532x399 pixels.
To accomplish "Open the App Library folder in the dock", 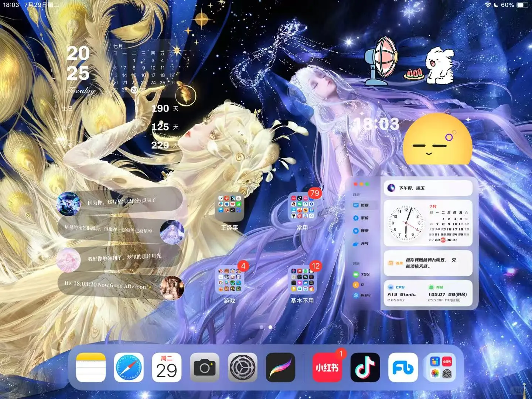I will [x=441, y=367].
